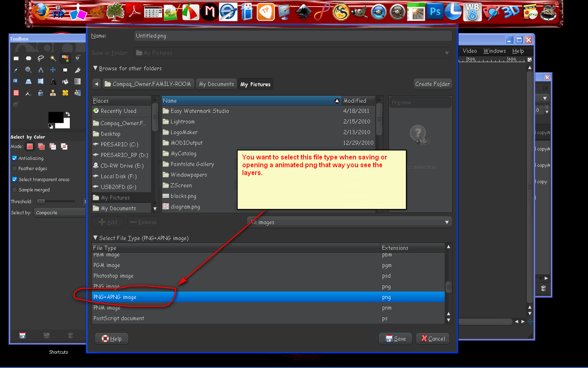Click the Create Folder button

point(432,84)
